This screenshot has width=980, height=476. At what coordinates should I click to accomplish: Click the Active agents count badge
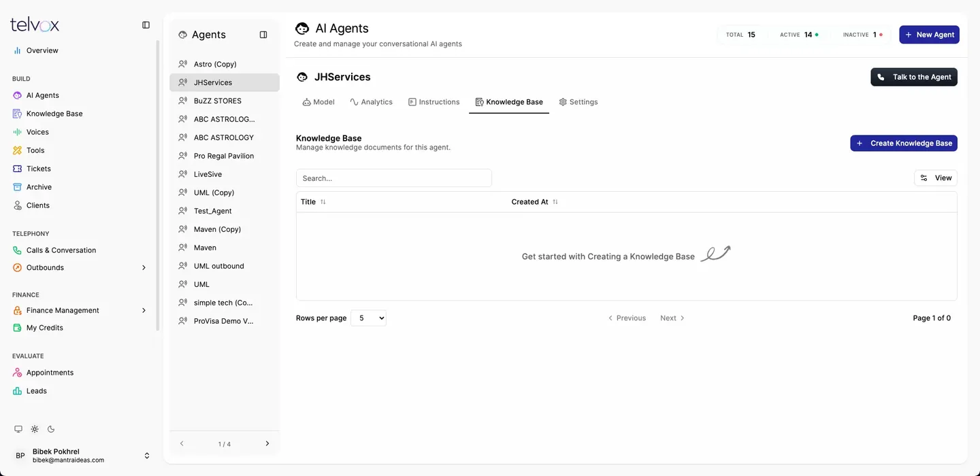(799, 35)
